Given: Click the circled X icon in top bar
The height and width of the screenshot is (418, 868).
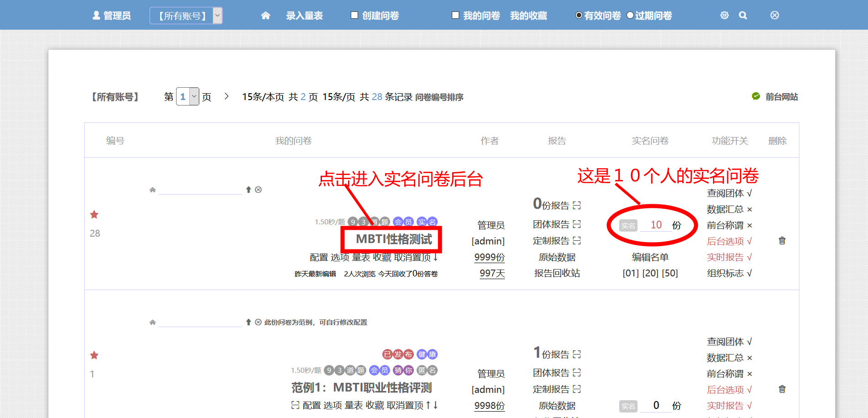Looking at the screenshot, I should click(775, 16).
